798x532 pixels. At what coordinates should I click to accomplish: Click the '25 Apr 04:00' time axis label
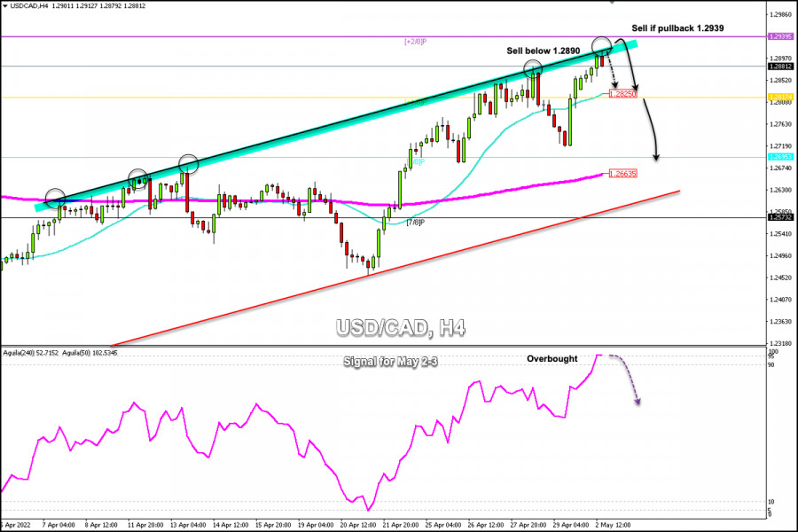(x=443, y=525)
